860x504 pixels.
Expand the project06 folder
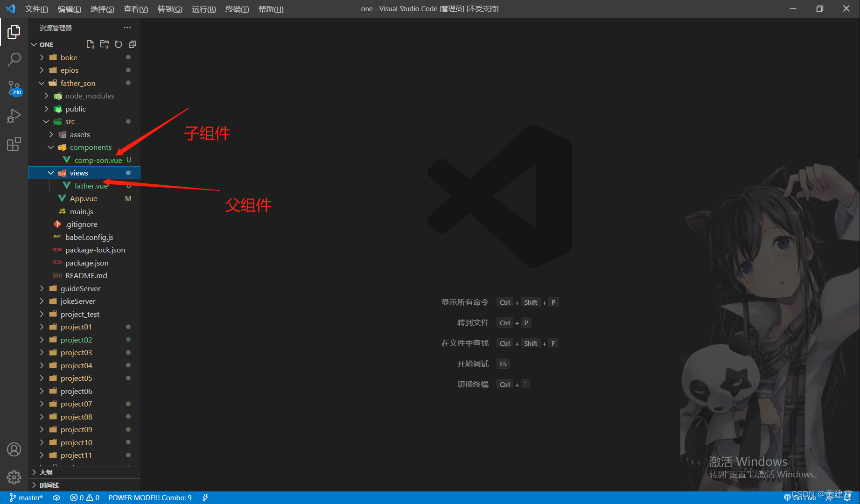[x=42, y=391]
